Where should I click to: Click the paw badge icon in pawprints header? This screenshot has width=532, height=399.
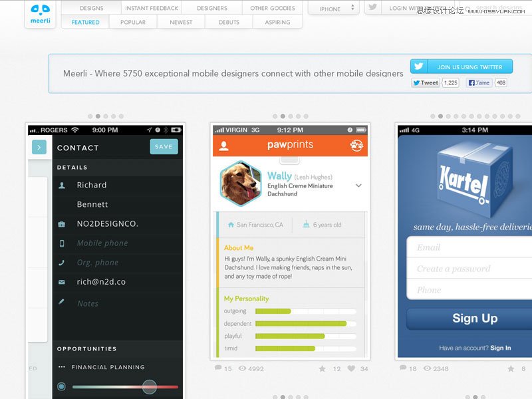[x=356, y=146]
